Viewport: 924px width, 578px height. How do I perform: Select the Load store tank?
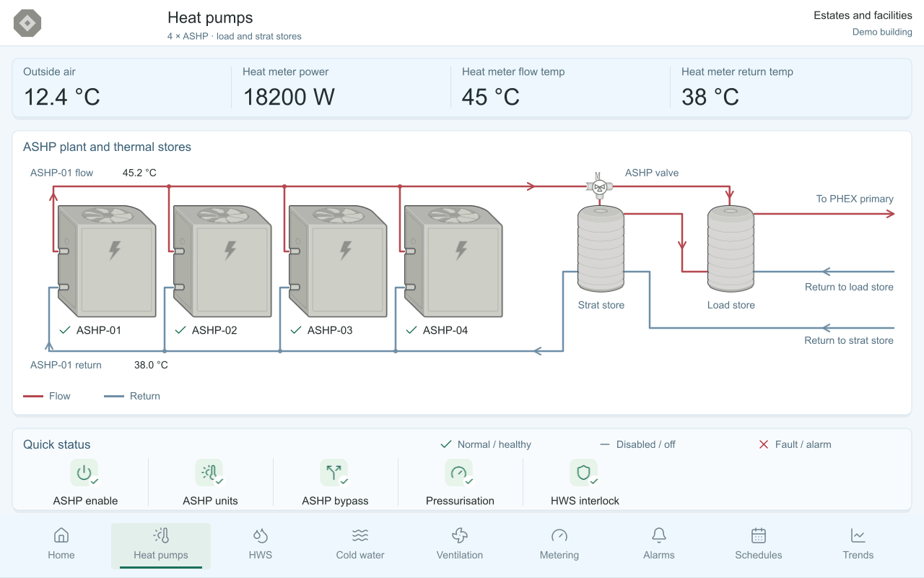pyautogui.click(x=731, y=249)
